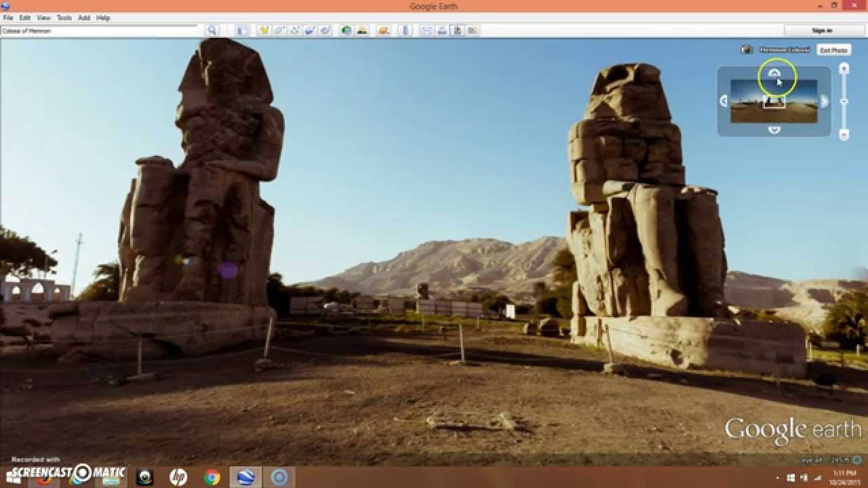Click the Memnon Colossi photo title
This screenshot has width=868, height=488.
pos(785,49)
